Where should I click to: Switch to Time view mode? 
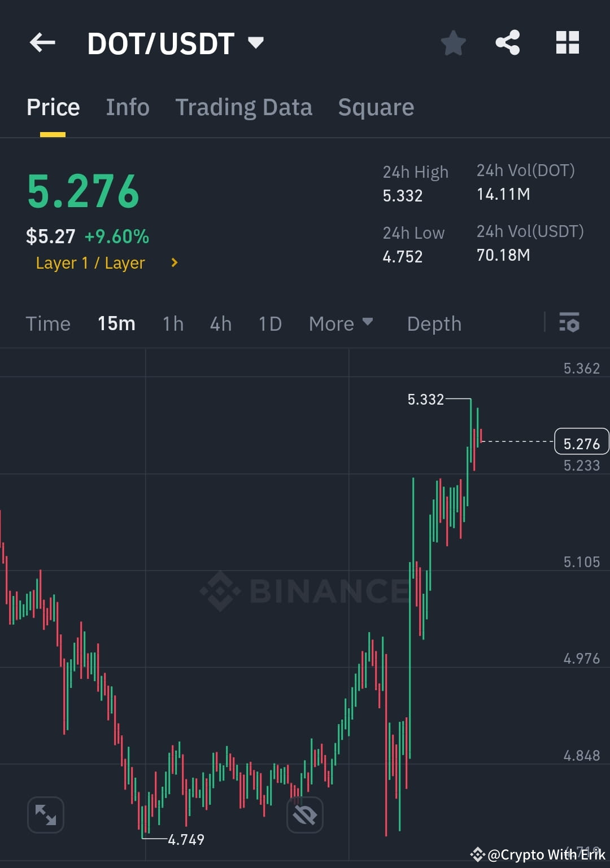[x=47, y=323]
